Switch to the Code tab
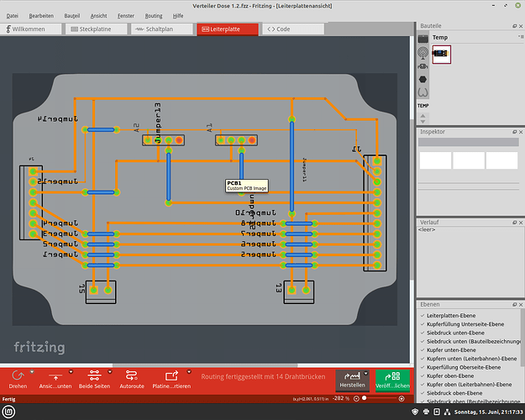The width and height of the screenshot is (525, 420). pyautogui.click(x=293, y=29)
